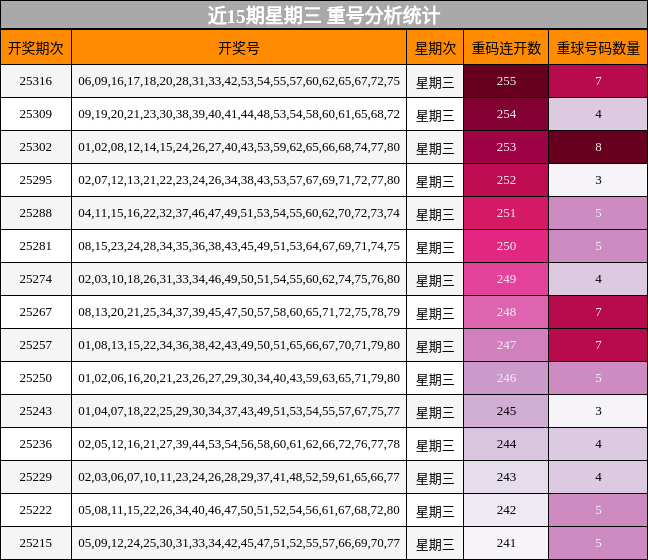The image size is (648, 560).
Task: Click the 星期三 cell in row 25316
Action: (435, 82)
